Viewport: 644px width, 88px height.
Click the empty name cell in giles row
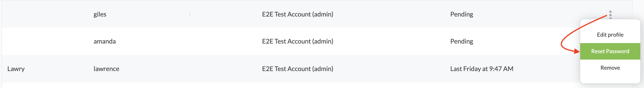pos(45,14)
